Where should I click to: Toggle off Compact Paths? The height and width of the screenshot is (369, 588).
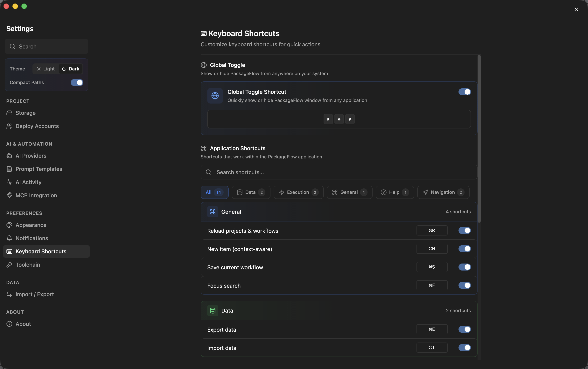click(77, 83)
